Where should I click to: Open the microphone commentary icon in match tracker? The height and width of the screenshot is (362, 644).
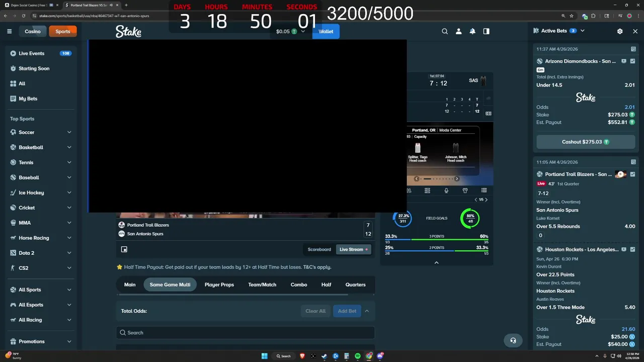point(446,191)
